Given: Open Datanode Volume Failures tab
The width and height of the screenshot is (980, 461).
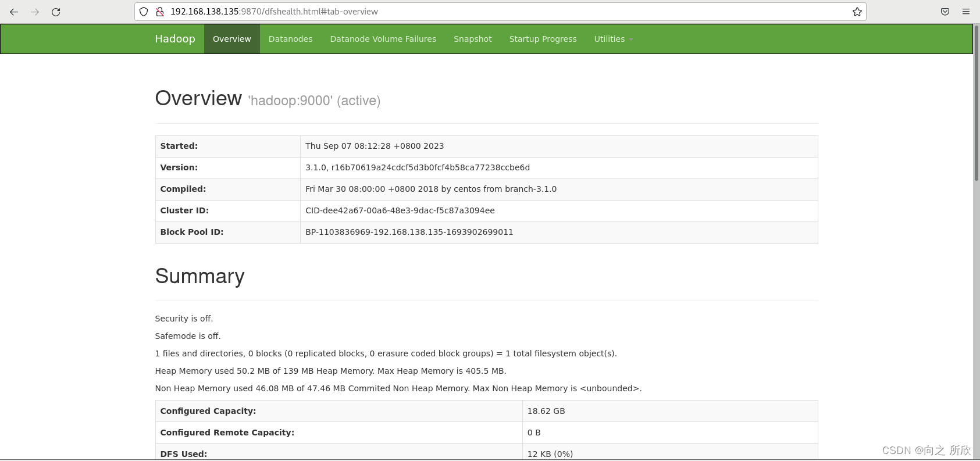Looking at the screenshot, I should (x=383, y=39).
